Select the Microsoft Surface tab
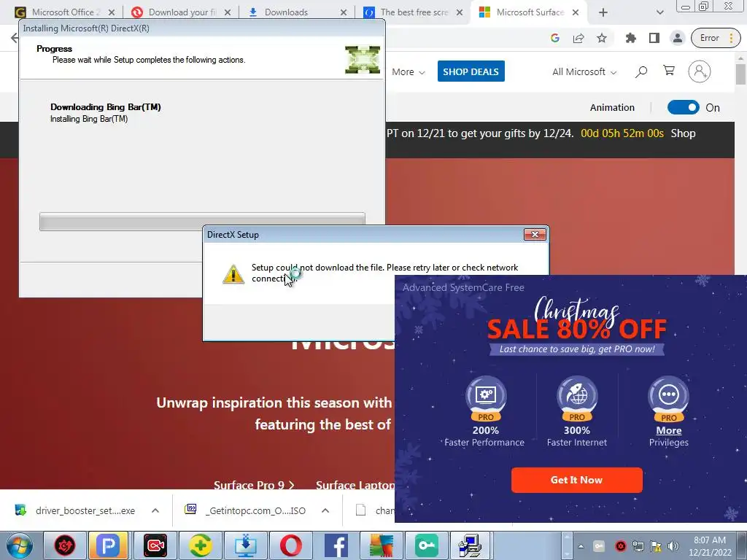The height and width of the screenshot is (560, 747). pyautogui.click(x=530, y=12)
